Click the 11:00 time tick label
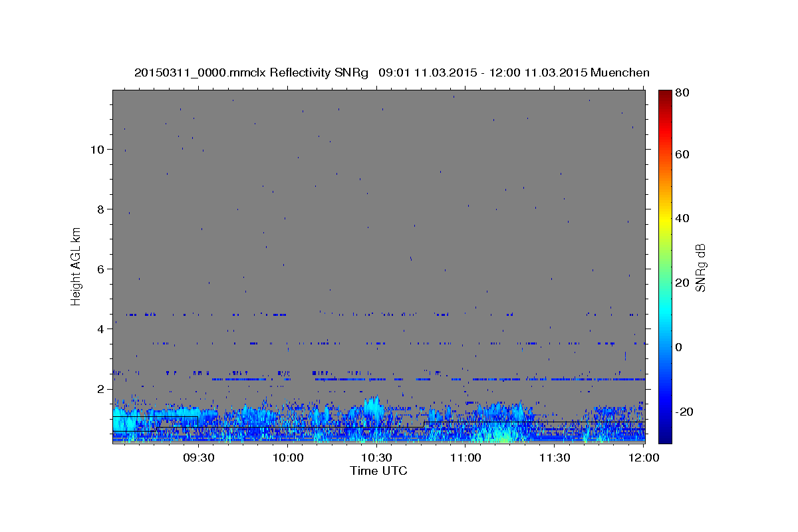The height and width of the screenshot is (532, 798). point(465,459)
